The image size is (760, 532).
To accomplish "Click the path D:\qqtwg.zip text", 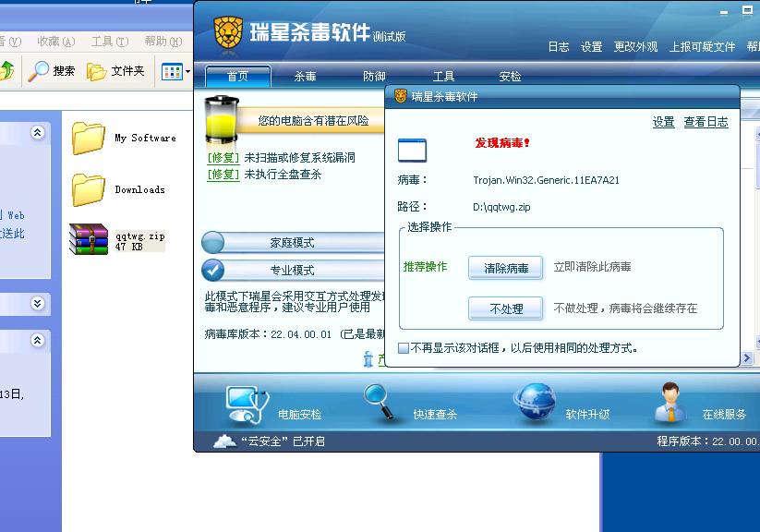I will tap(501, 207).
